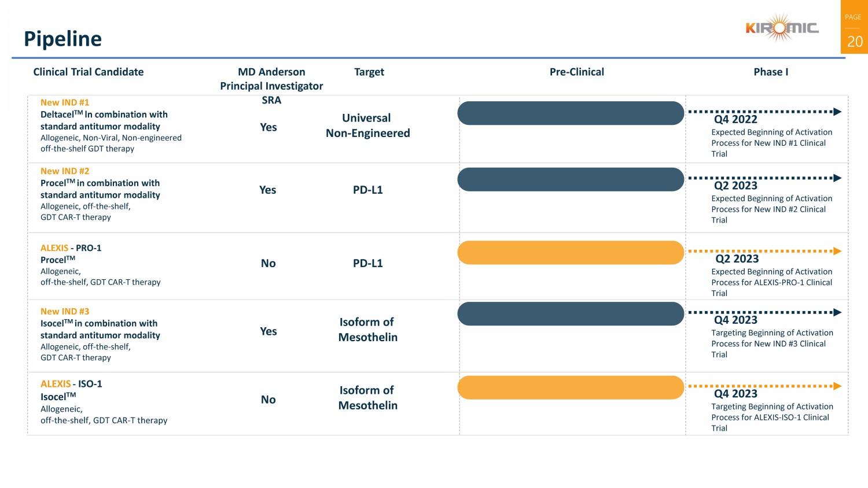Click the orange arrowhead in the ALEXIS PRO-1 row

837,251
